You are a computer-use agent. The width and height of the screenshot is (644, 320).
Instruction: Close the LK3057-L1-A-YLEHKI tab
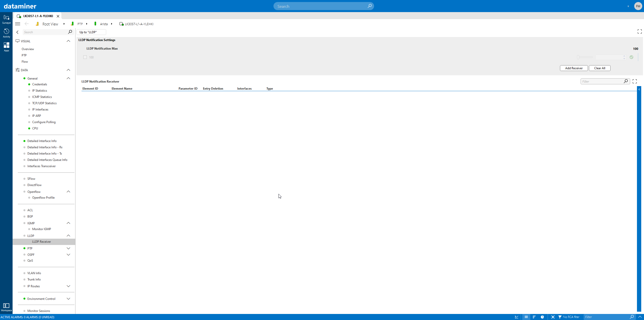click(58, 16)
